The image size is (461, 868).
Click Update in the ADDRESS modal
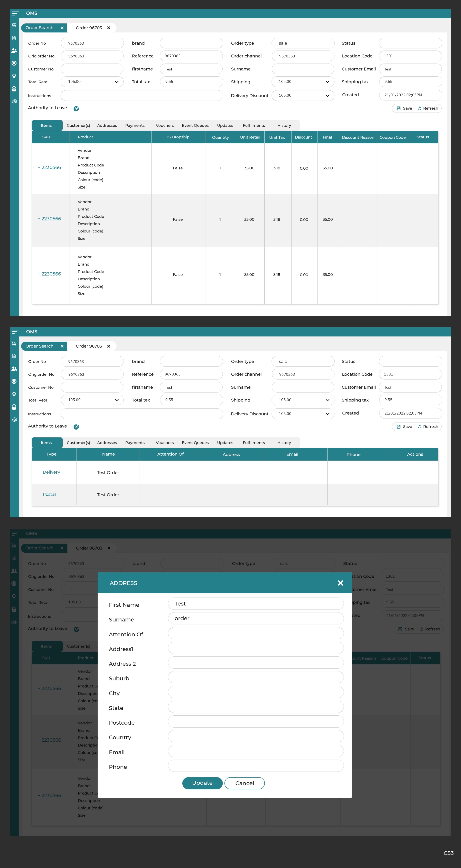click(x=202, y=783)
